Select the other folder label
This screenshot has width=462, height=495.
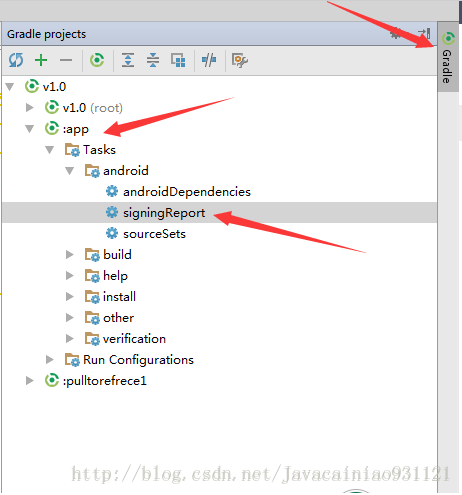pyautogui.click(x=118, y=318)
